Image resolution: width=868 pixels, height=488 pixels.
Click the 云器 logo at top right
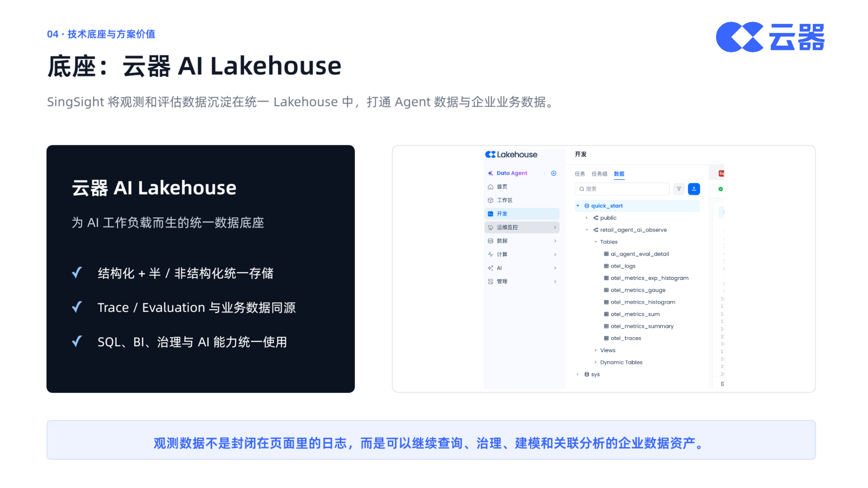pos(770,37)
